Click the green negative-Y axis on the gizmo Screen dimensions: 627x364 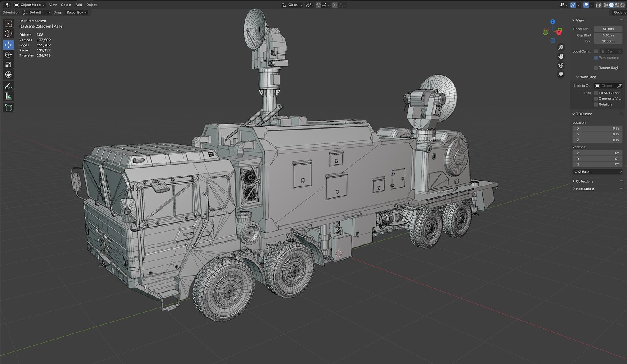pos(545,32)
